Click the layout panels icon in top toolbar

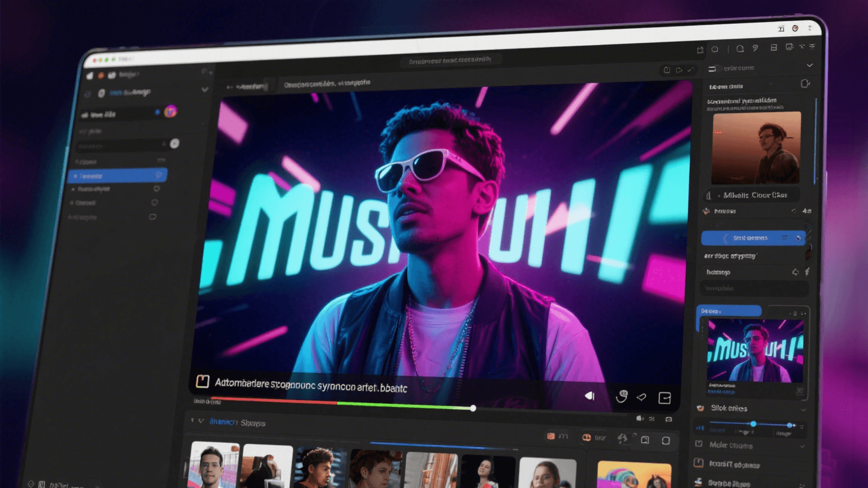774,47
